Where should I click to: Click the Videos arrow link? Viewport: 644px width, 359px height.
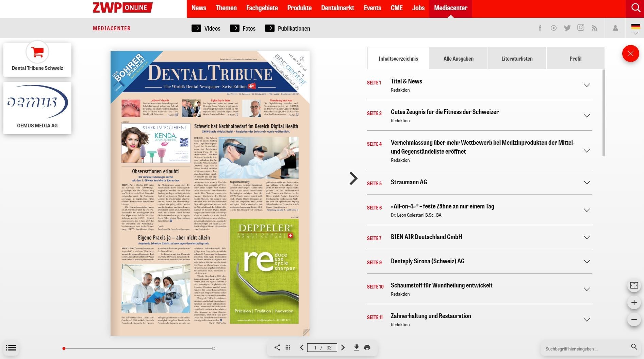click(x=206, y=28)
